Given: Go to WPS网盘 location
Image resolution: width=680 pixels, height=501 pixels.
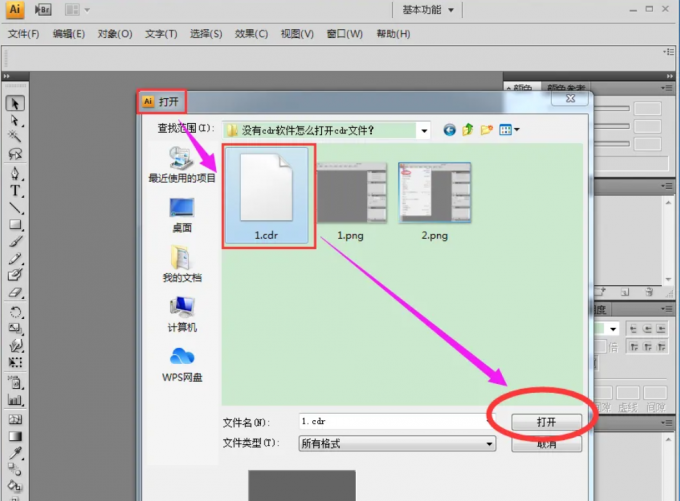Looking at the screenshot, I should click(182, 364).
